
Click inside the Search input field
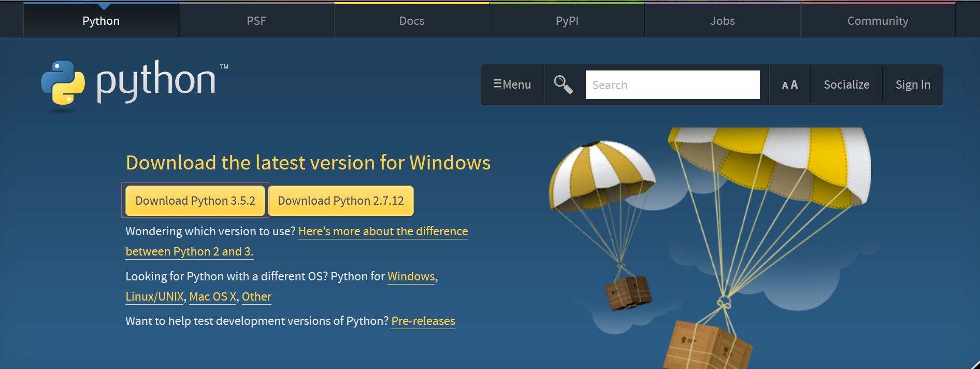672,84
